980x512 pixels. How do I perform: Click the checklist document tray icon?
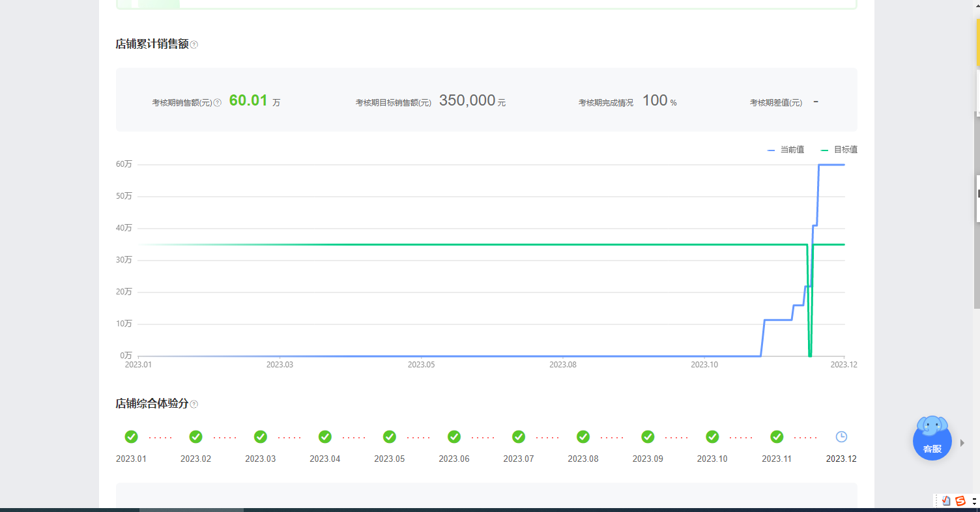(946, 501)
